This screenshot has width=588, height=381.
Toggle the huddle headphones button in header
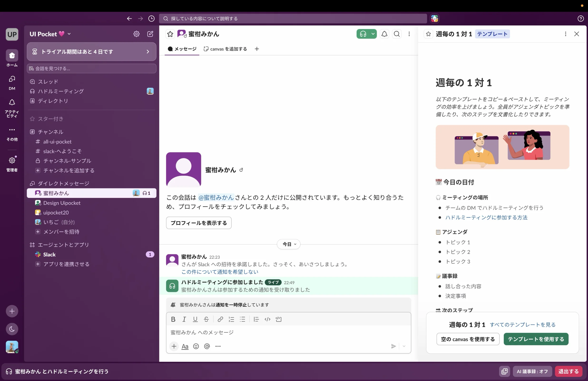[363, 34]
